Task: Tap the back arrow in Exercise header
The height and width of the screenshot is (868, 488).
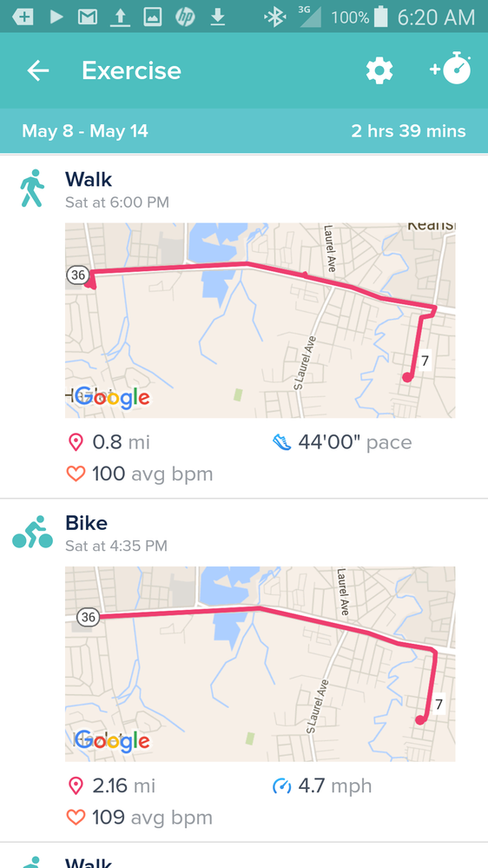Action: pos(38,71)
